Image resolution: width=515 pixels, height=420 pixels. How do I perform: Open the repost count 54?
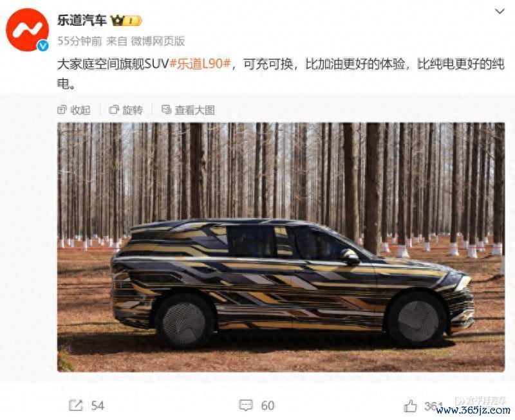click(98, 406)
